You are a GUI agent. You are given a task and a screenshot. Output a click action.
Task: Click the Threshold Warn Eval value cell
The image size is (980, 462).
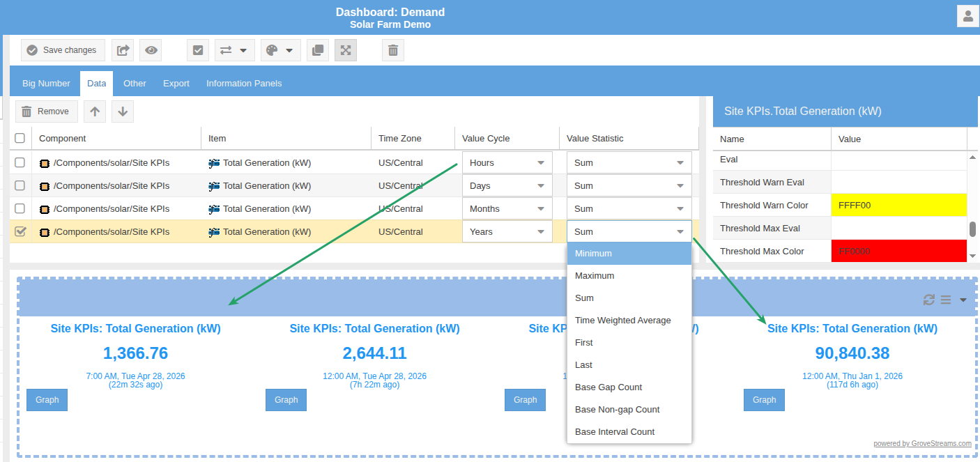(899, 182)
